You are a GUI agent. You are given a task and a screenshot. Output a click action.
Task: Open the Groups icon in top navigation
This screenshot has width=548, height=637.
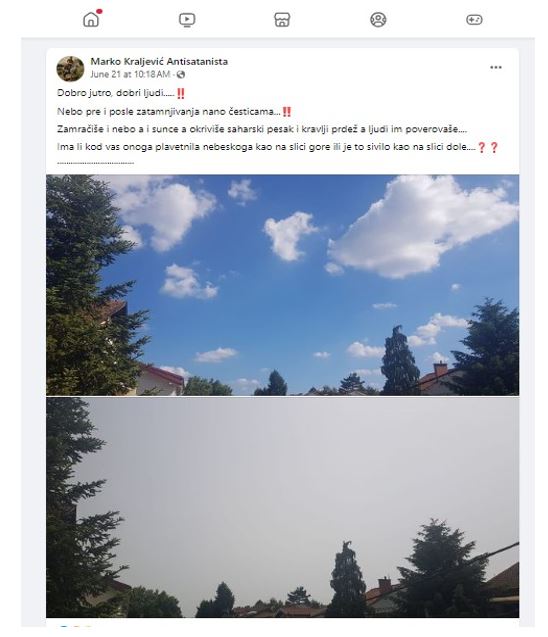pos(378,20)
